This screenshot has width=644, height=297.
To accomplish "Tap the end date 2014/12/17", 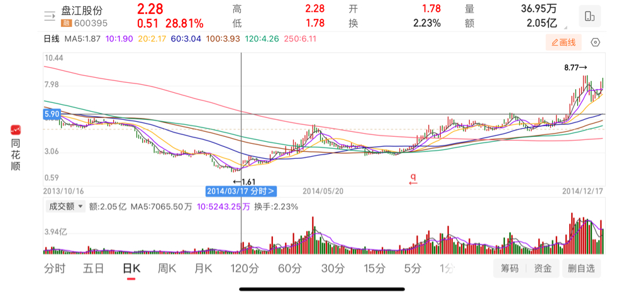I will [583, 191].
